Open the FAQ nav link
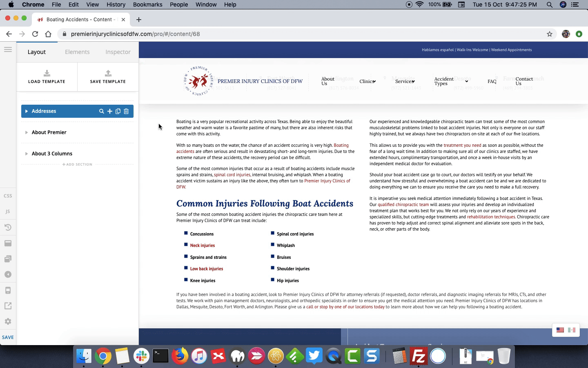This screenshot has width=588, height=368. 492,81
